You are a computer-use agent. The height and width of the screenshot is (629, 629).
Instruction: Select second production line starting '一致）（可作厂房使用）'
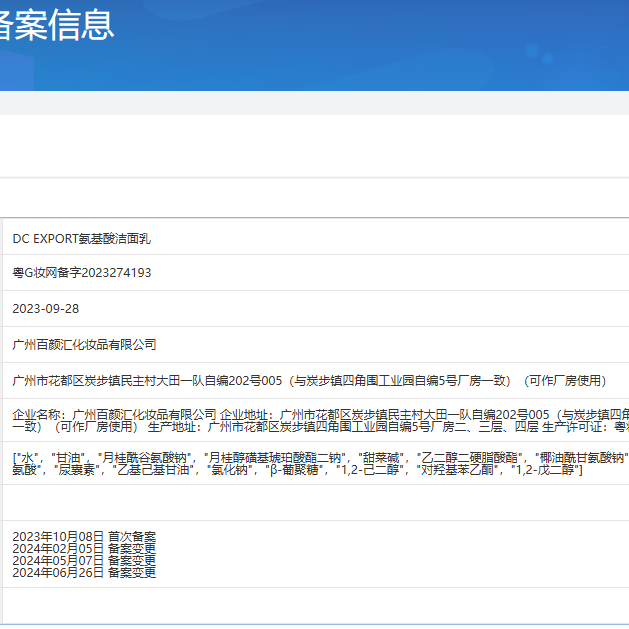[x=321, y=426]
